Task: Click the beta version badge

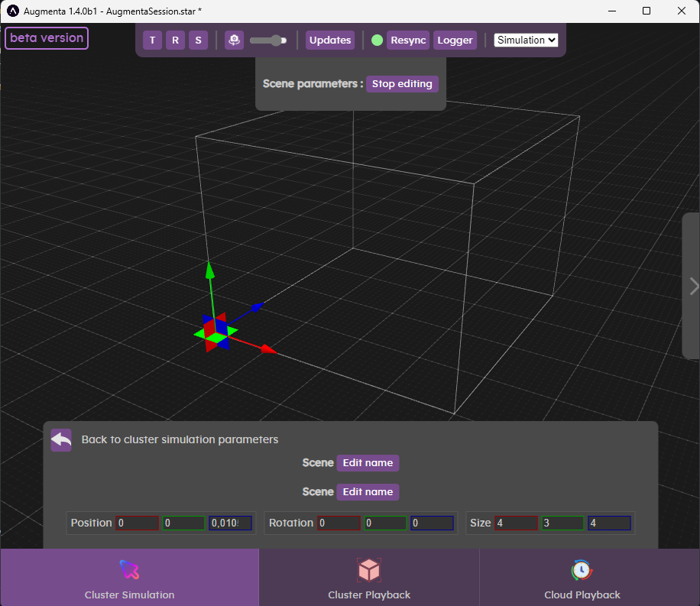Action: pos(47,38)
